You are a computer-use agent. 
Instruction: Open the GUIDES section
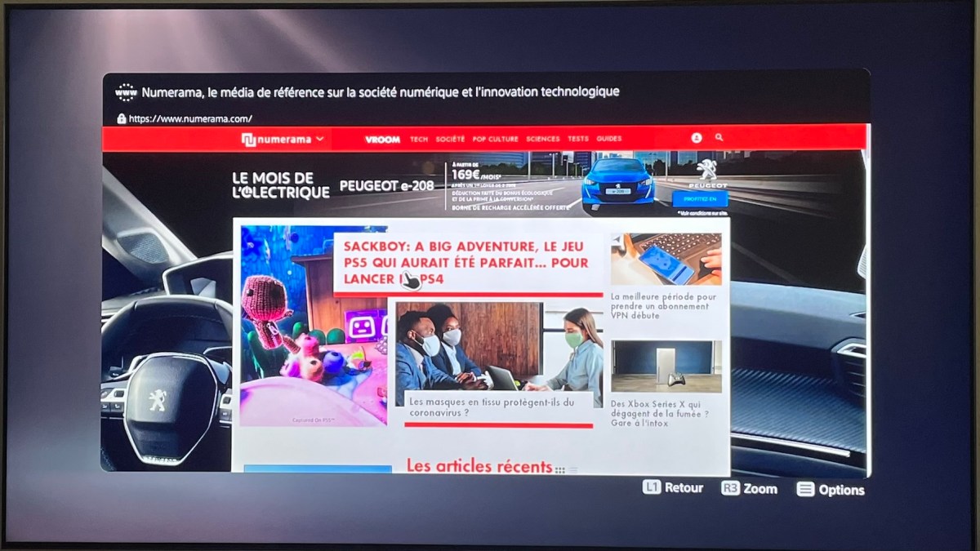[609, 140]
